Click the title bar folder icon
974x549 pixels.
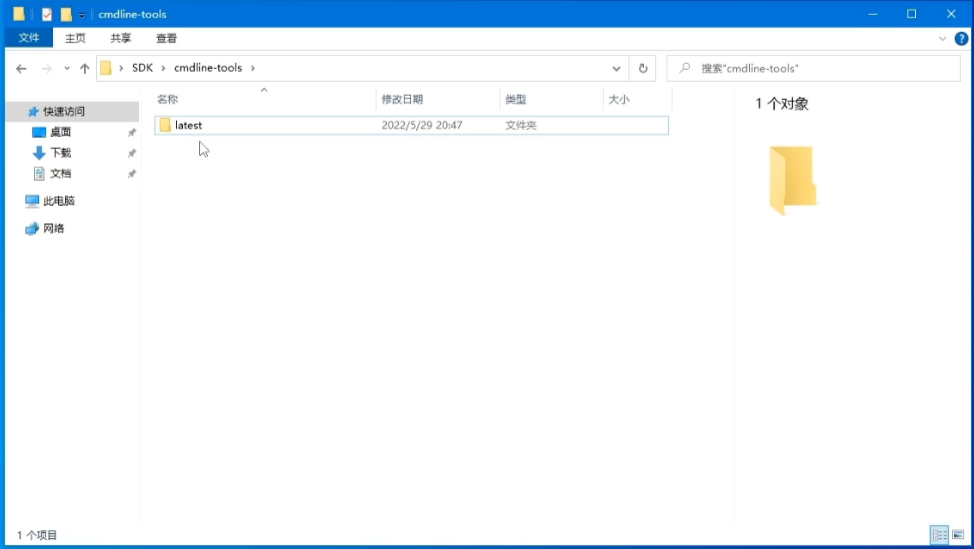pos(19,13)
